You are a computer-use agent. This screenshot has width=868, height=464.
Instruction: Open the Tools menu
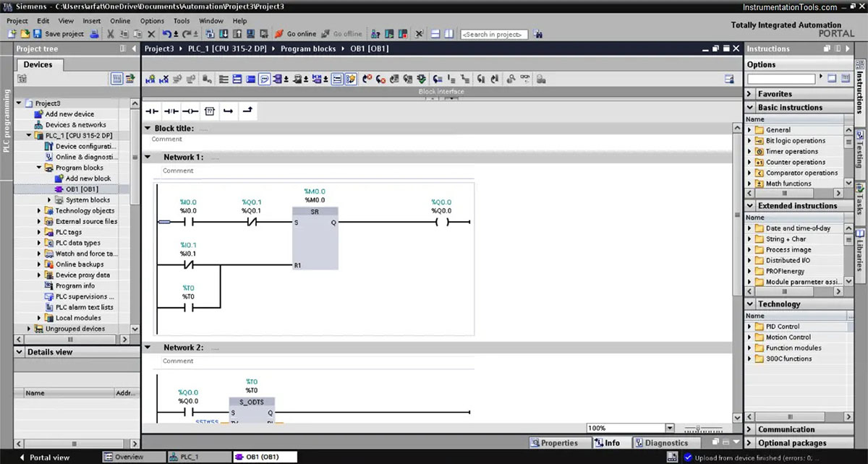(x=182, y=21)
